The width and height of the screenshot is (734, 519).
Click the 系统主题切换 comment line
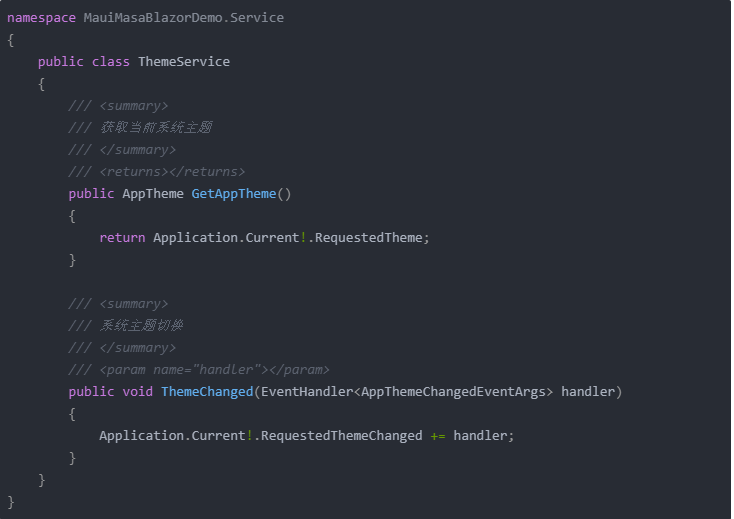(125, 325)
